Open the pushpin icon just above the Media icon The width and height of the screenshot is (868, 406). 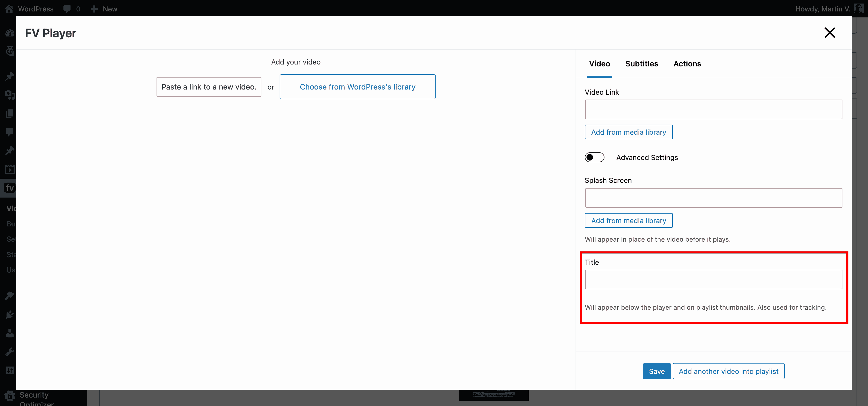tap(10, 76)
